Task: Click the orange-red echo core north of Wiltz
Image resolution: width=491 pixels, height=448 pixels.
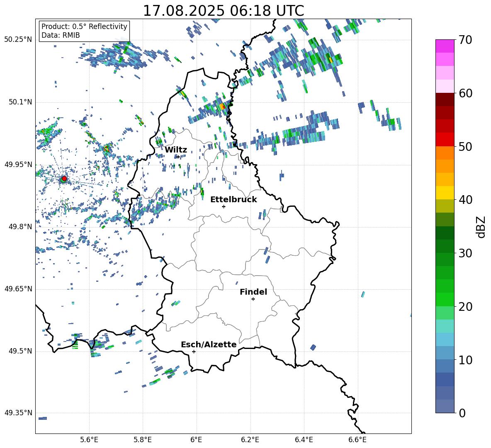Action: (222, 107)
